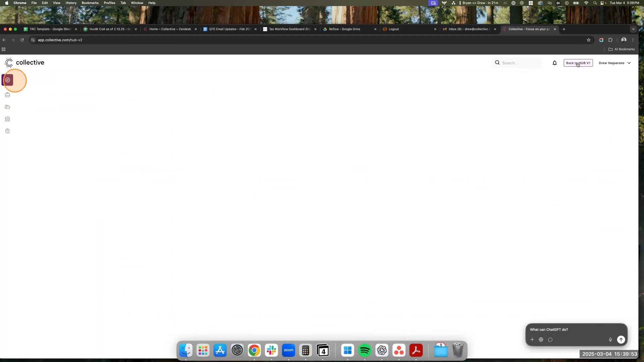644x362 pixels.
Task: Open Chrome three-dot menu
Action: tap(633, 40)
